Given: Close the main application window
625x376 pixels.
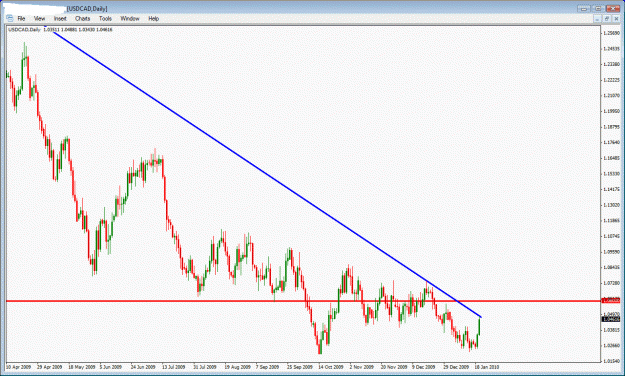Looking at the screenshot, I should coord(613,8).
